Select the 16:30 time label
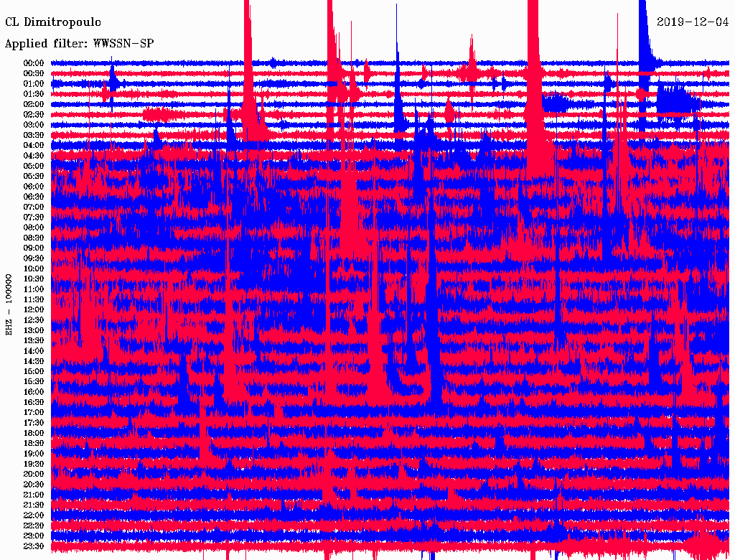This screenshot has height=560, width=735. tap(33, 402)
